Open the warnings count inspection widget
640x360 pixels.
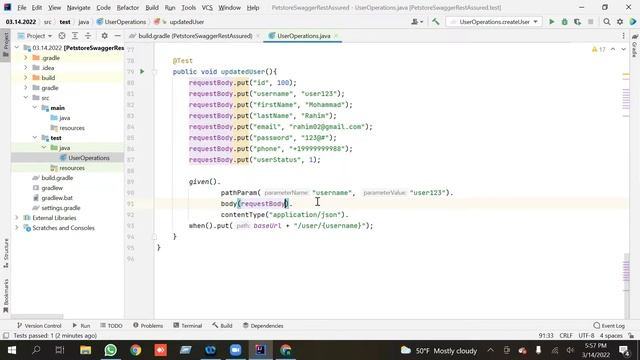point(598,49)
